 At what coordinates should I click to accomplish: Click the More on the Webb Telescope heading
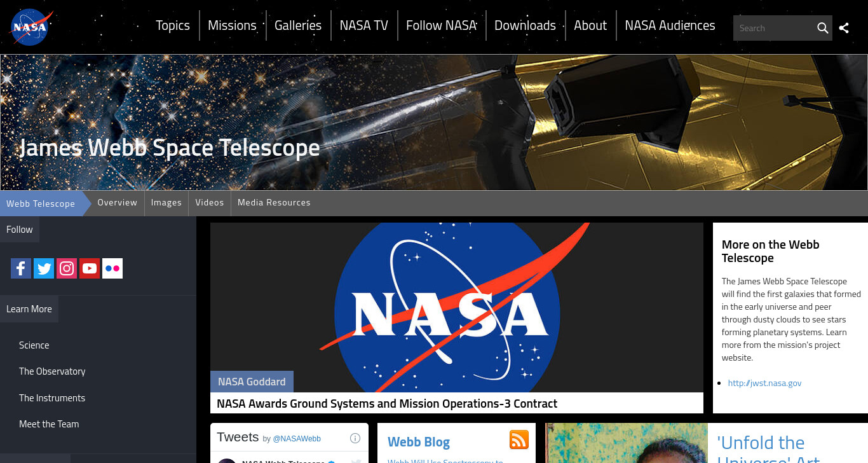coord(770,251)
